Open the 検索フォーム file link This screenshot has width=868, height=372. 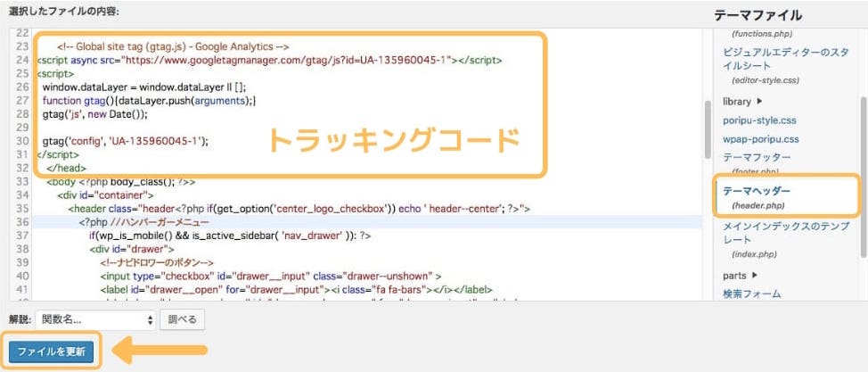click(x=752, y=293)
